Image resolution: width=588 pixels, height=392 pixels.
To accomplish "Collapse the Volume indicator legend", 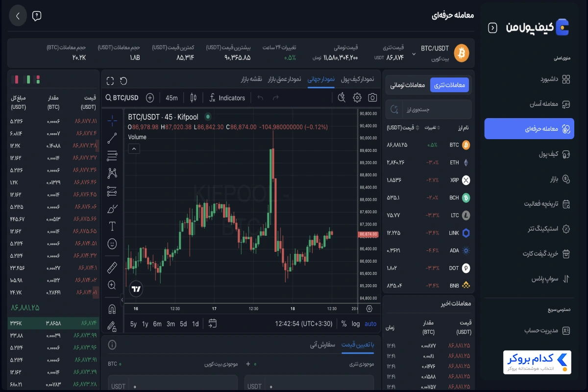I will pyautogui.click(x=134, y=149).
